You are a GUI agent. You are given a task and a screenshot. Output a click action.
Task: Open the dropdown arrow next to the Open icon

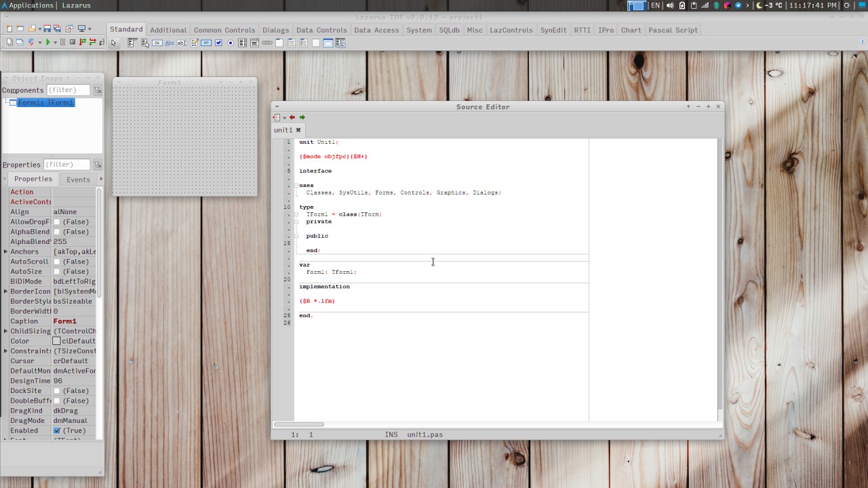click(40, 29)
